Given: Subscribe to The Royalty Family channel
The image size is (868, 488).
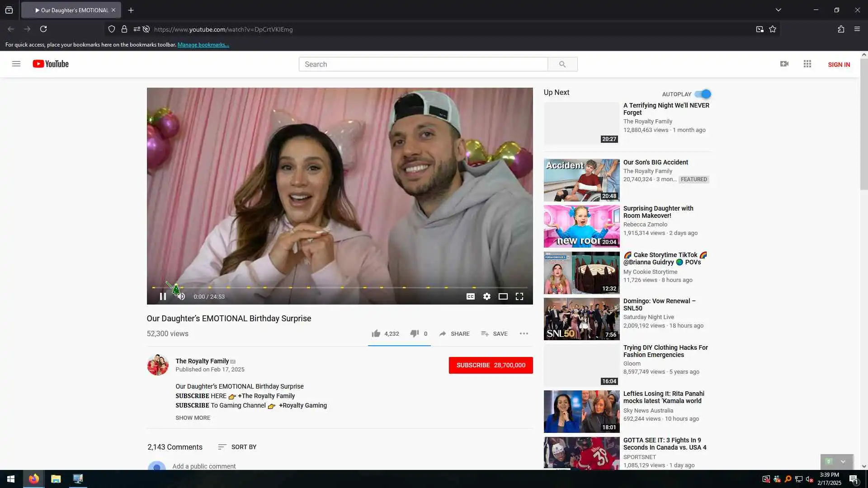Looking at the screenshot, I should pyautogui.click(x=491, y=365).
